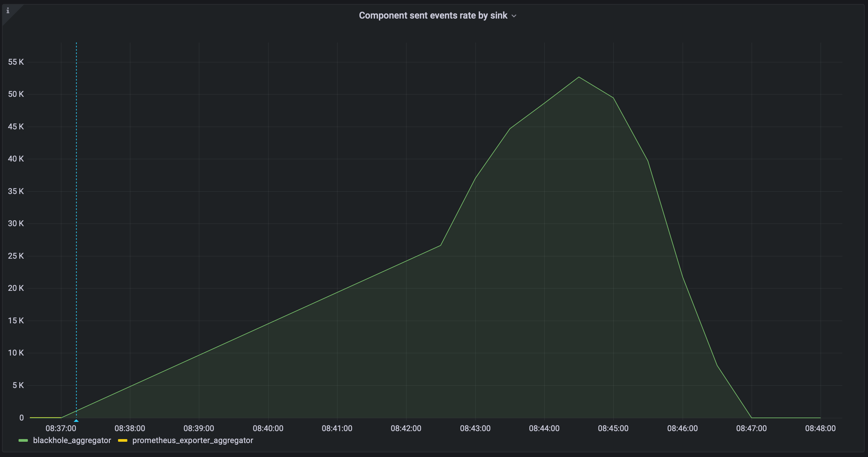The width and height of the screenshot is (868, 457).
Task: Click the green color swatch in the legend
Action: pos(23,440)
